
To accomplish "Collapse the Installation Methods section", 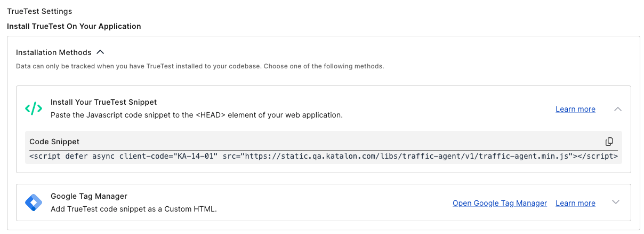I will pyautogui.click(x=100, y=52).
